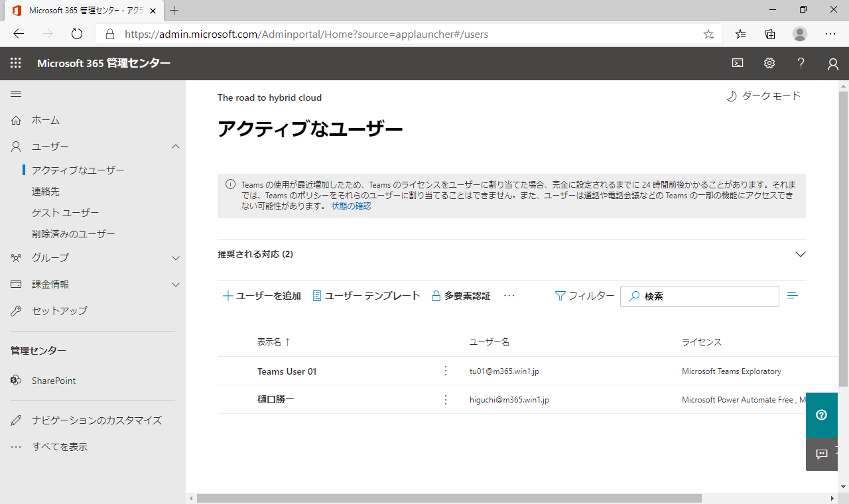Open the settings gear in header
The image size is (849, 504).
[x=769, y=63]
